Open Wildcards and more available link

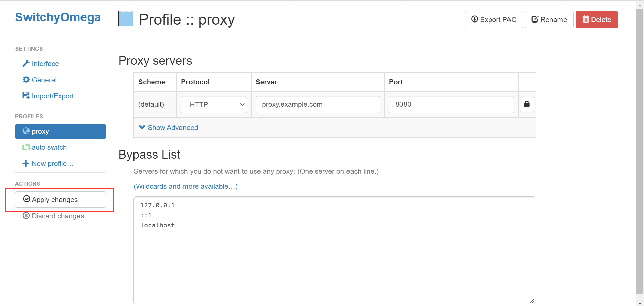tap(186, 186)
